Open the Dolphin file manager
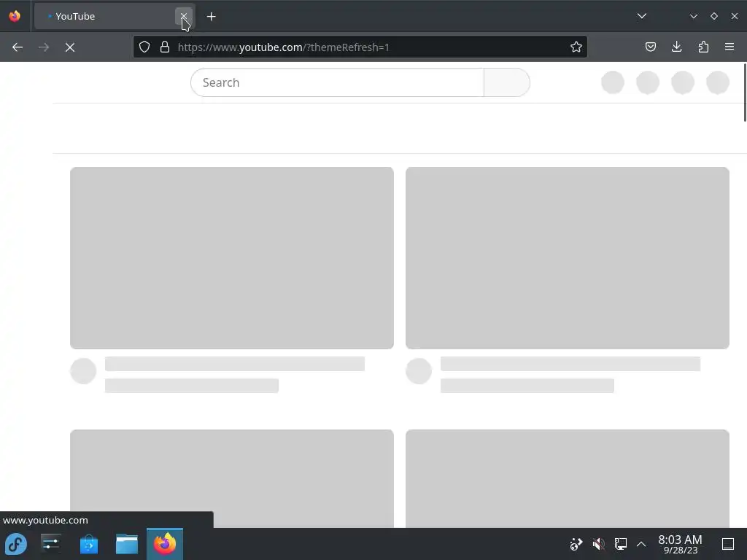 click(127, 544)
